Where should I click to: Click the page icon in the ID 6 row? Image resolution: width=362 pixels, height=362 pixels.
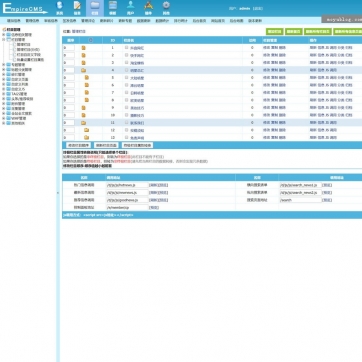[87, 85]
